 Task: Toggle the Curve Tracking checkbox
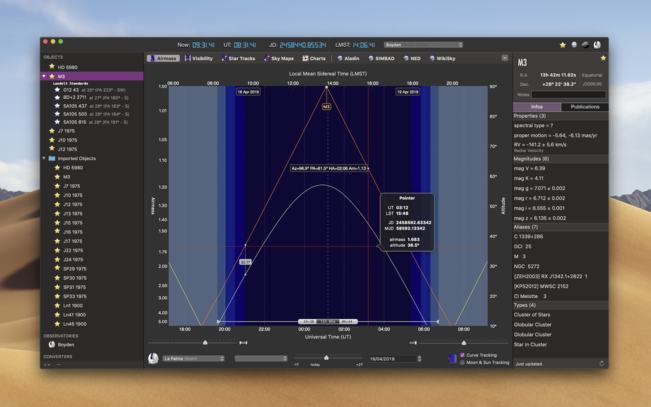pyautogui.click(x=463, y=354)
